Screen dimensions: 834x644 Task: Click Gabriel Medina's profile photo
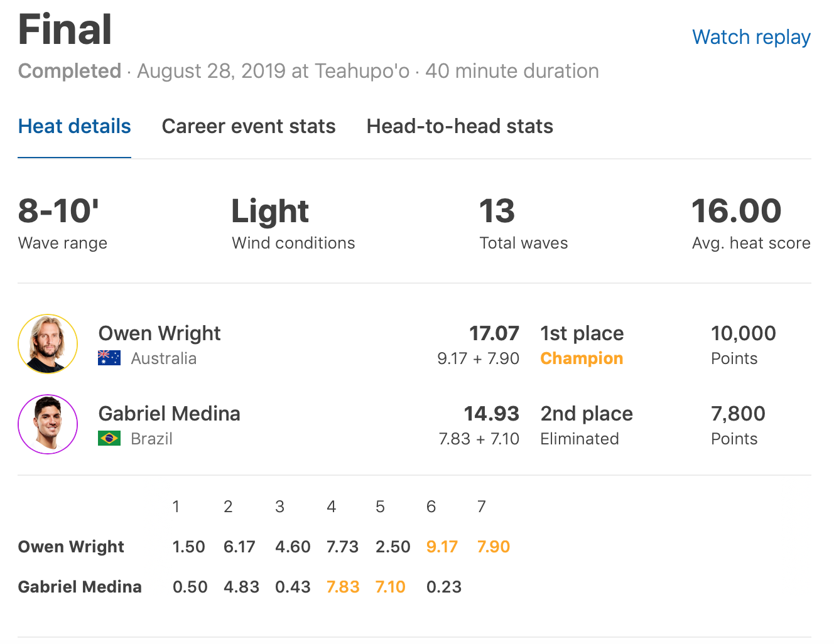click(48, 424)
